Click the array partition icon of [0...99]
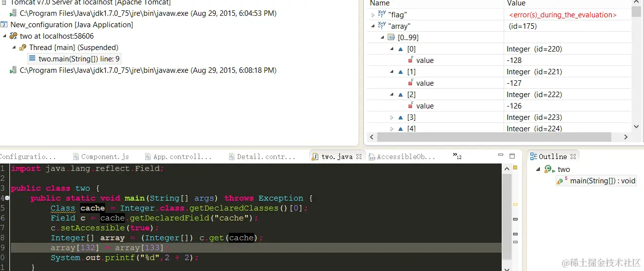The height and width of the screenshot is (271, 644). pos(391,38)
